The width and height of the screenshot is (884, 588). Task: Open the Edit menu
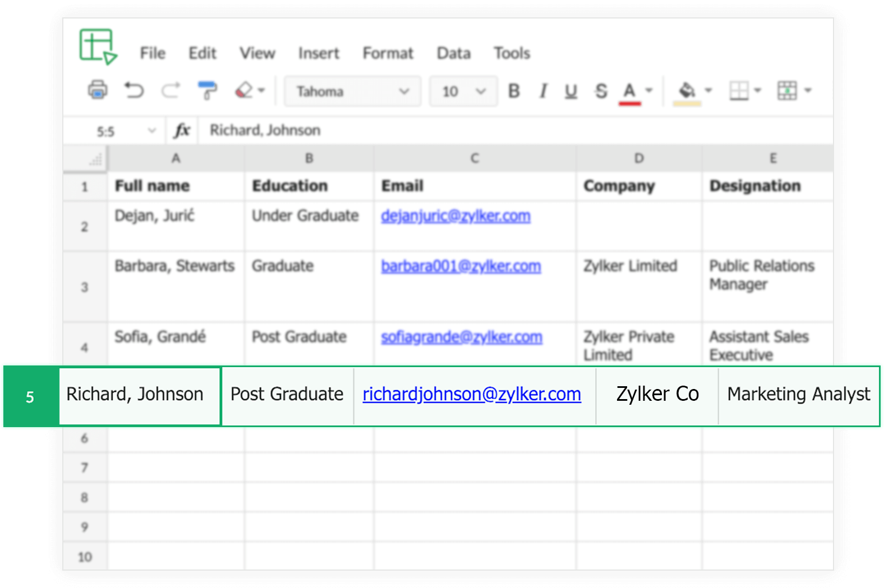click(202, 53)
